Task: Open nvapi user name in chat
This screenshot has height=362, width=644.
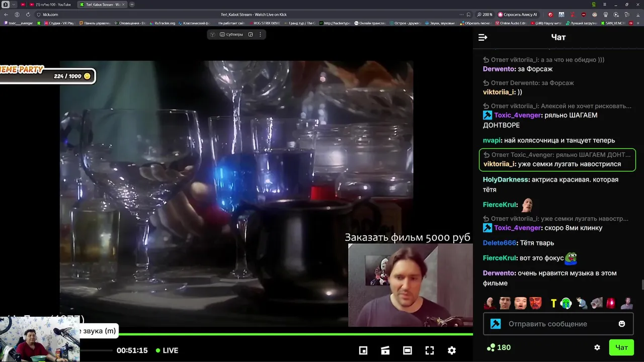Action: 492,140
